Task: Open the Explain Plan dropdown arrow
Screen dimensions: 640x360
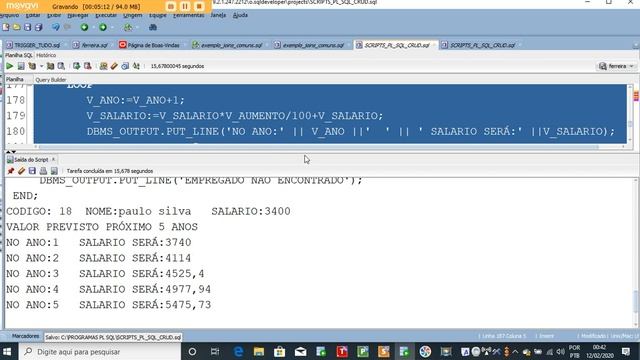Action: (41, 66)
